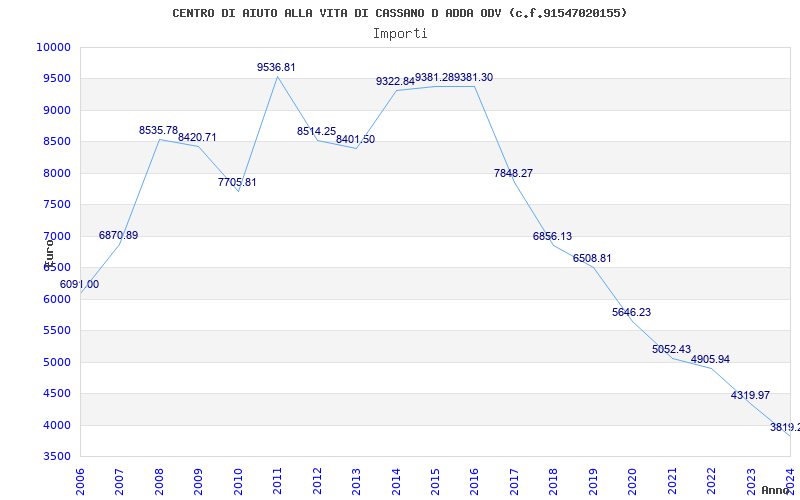Click the 7000 y-axis tick label
The width and height of the screenshot is (800, 500).
56,236
